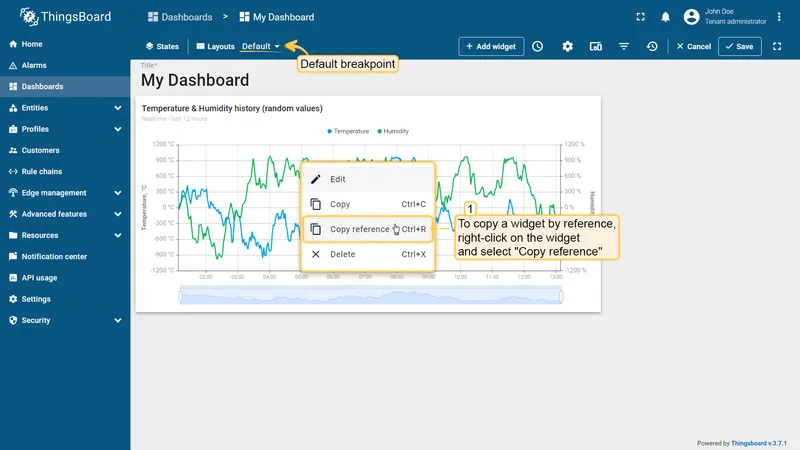Image resolution: width=800 pixels, height=450 pixels.
Task: Cancel dashboard editing
Action: [x=694, y=46]
